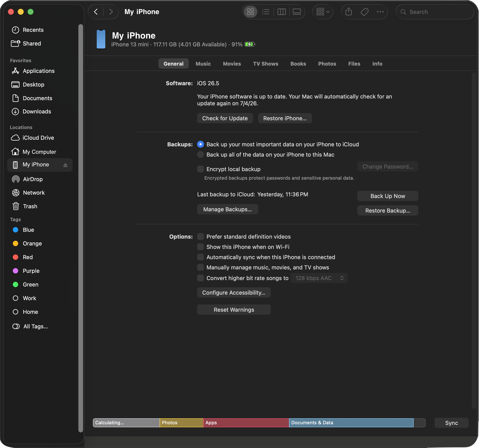Show All Tags in the sidebar
The image size is (479, 448).
click(40, 326)
